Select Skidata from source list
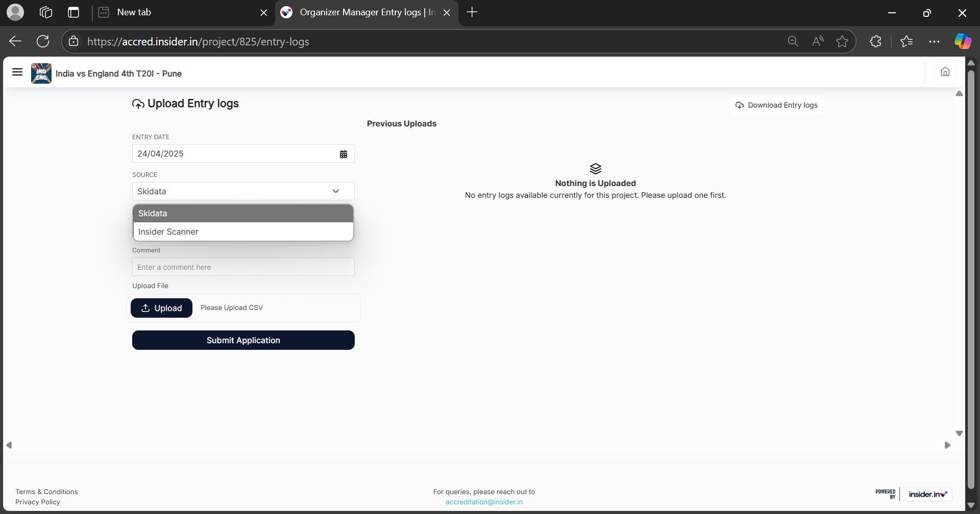This screenshot has height=514, width=980. 243,214
